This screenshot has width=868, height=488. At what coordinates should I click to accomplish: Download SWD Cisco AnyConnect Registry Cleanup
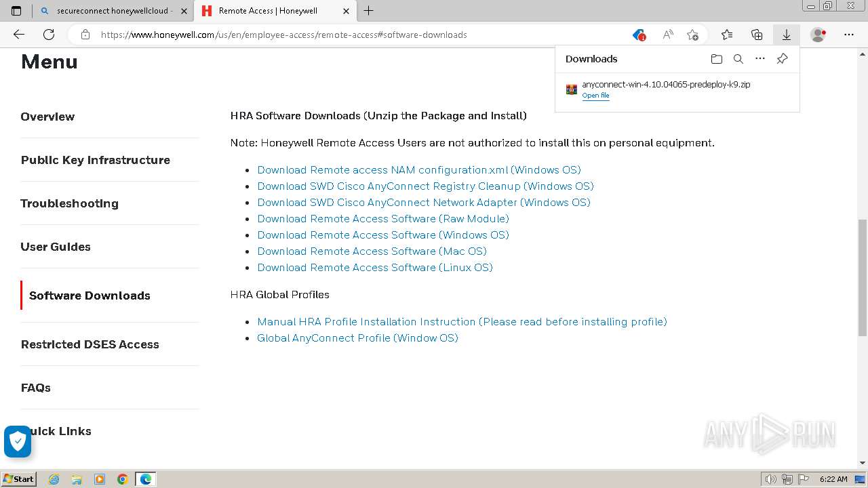pos(425,186)
